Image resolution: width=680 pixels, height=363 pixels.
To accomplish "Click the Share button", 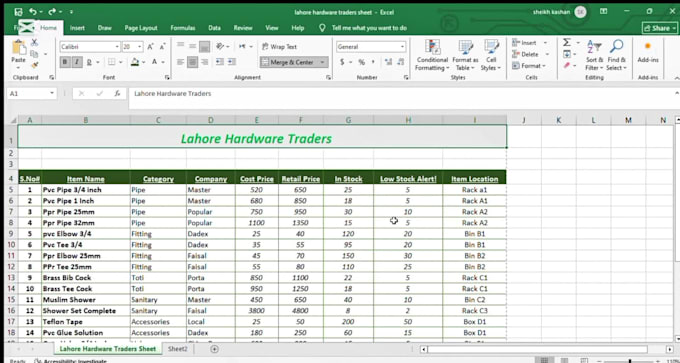I will [x=660, y=28].
